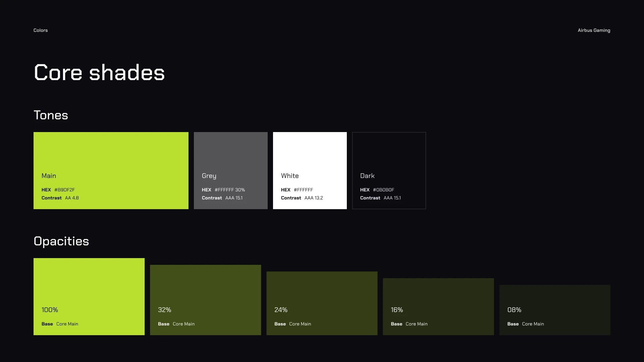Select the Dark tone swatch
Image resolution: width=644 pixels, height=362 pixels.
[389, 171]
